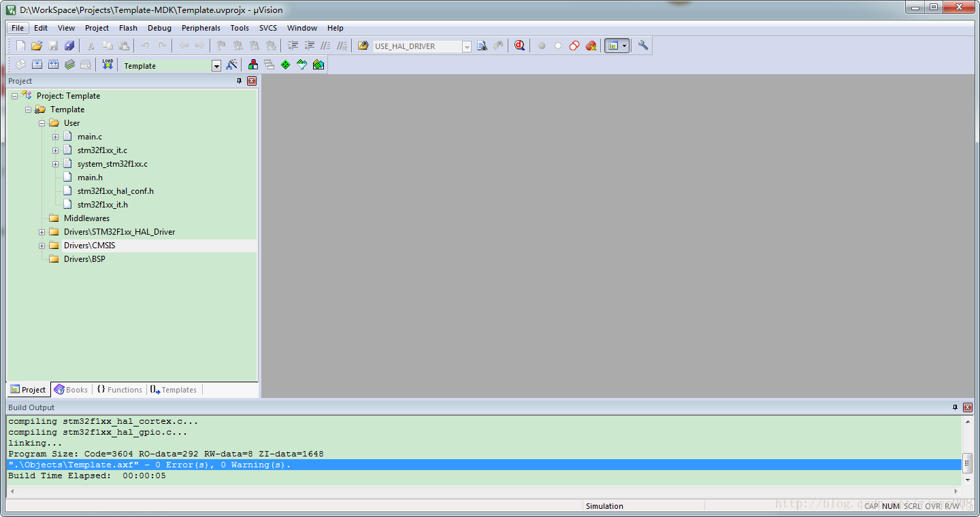
Task: Click the build output scrollbar thumb
Action: click(x=967, y=463)
